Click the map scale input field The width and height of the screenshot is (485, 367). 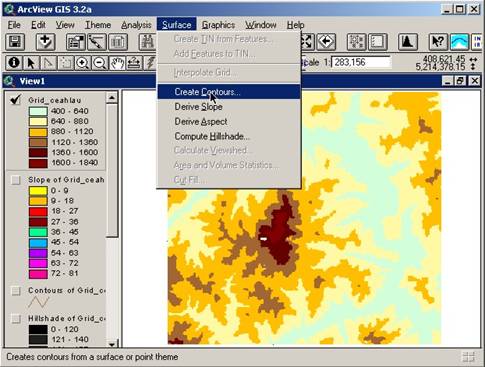click(x=361, y=62)
